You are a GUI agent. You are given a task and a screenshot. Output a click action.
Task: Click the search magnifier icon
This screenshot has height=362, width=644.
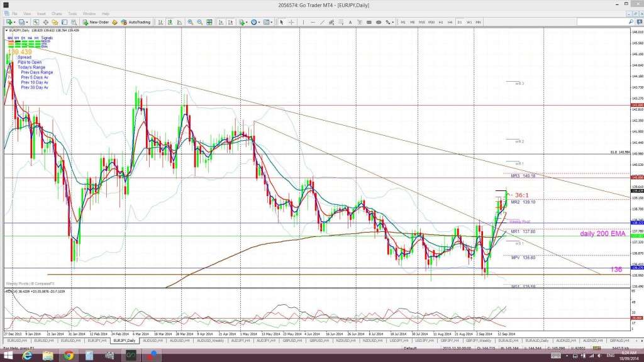pyautogui.click(x=631, y=22)
